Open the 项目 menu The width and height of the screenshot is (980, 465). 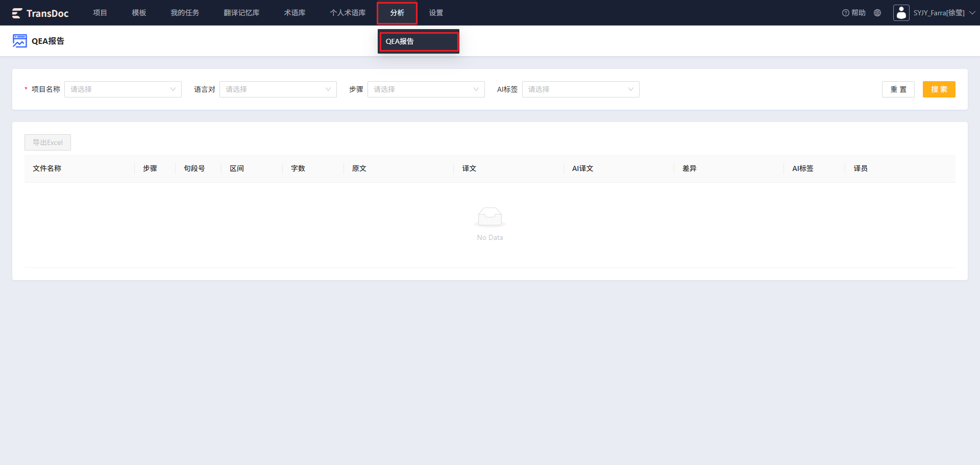100,13
